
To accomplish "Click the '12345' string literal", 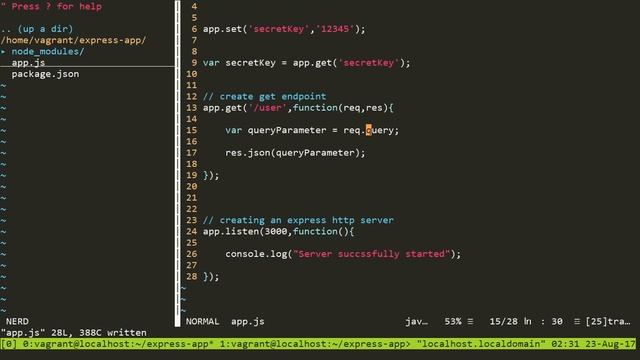I will pyautogui.click(x=335, y=29).
